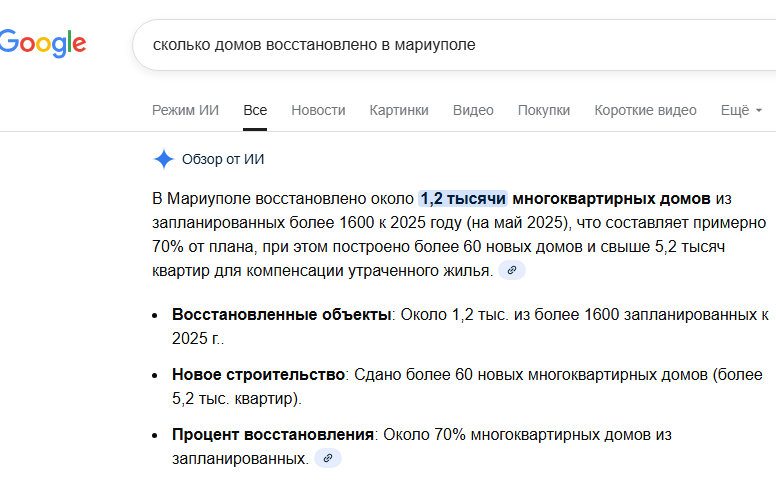Image resolution: width=776 pixels, height=482 pixels.
Task: Click the highlighted 1,2 тысячи text
Action: 463,197
